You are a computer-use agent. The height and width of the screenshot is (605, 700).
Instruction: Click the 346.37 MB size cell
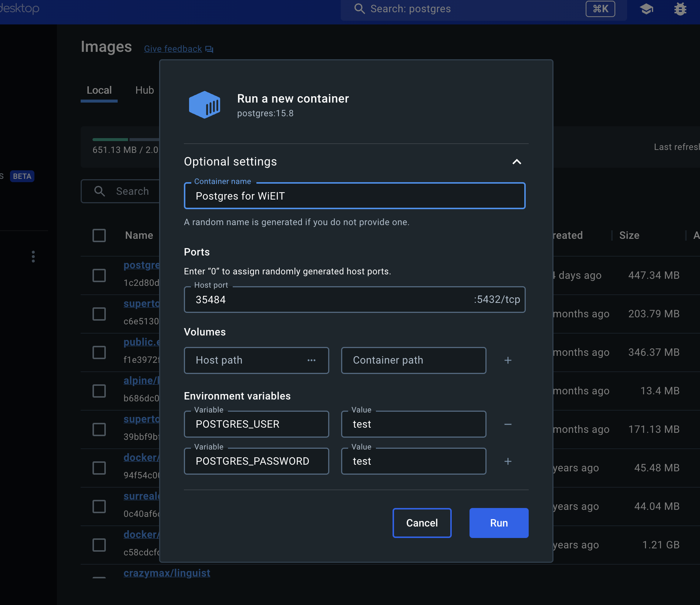point(654,352)
